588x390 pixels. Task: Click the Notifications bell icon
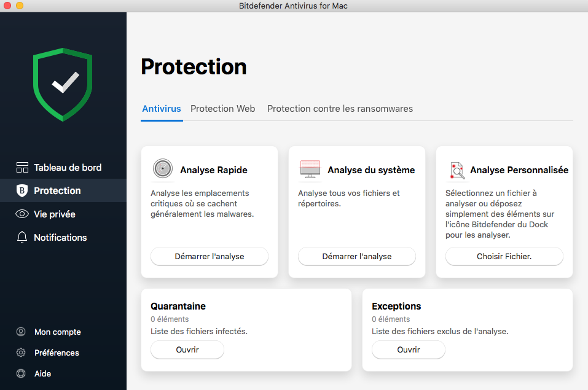[x=22, y=237]
